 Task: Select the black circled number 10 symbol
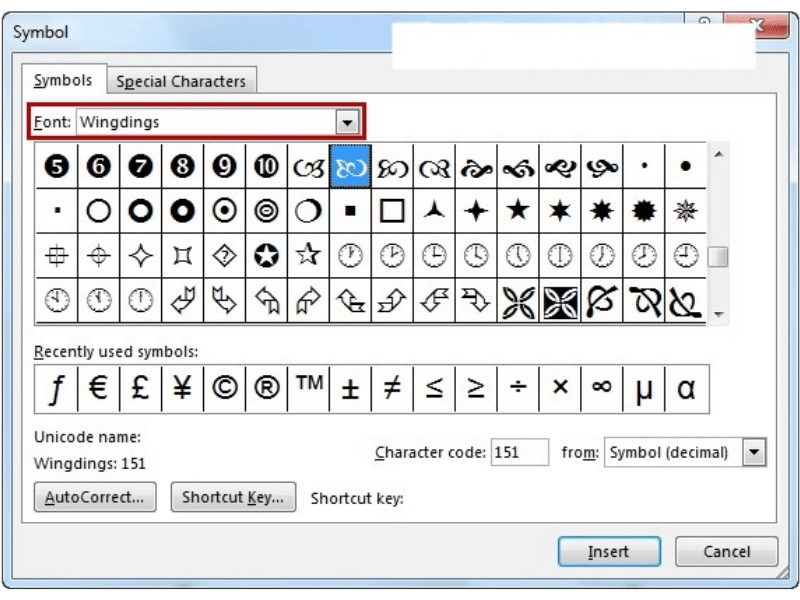(x=266, y=166)
